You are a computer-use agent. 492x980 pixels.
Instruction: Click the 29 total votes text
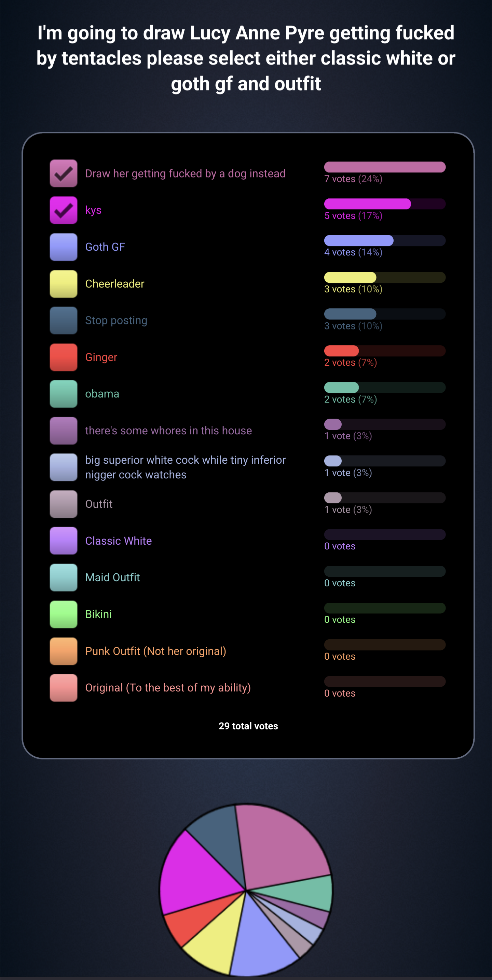(248, 726)
